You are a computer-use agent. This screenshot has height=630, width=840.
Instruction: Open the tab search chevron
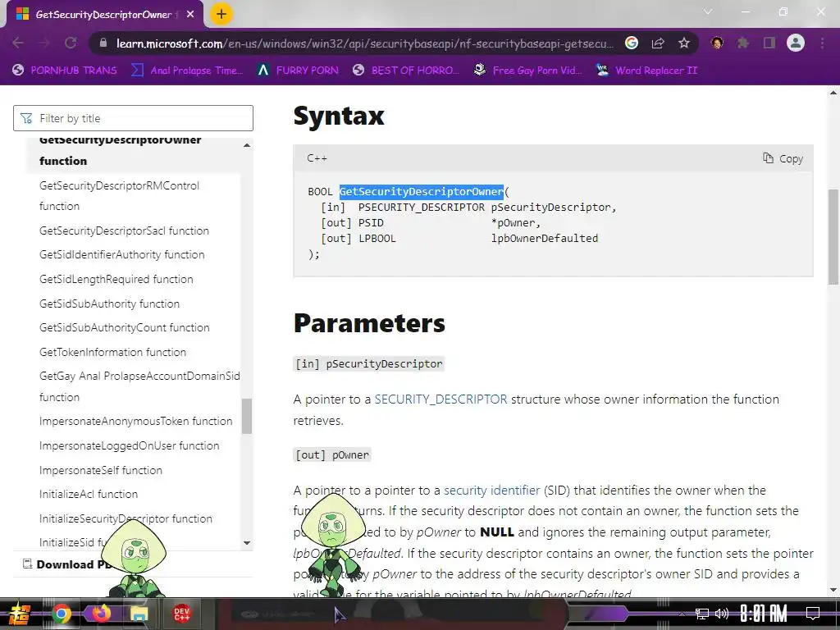coord(708,11)
